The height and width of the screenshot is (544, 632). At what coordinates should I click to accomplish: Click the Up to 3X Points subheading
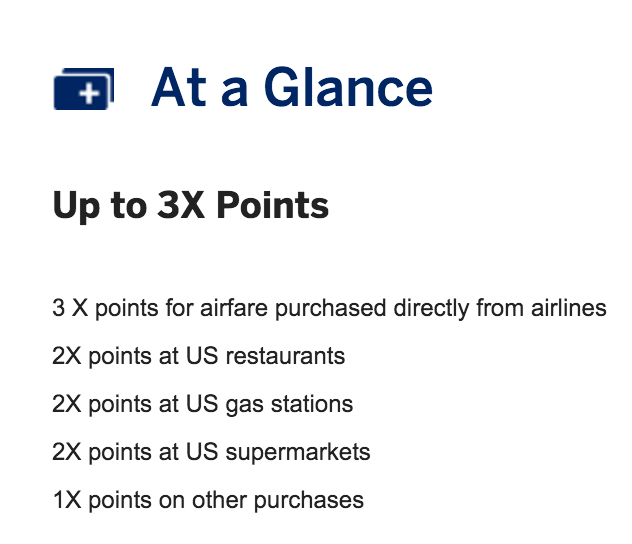(x=191, y=206)
